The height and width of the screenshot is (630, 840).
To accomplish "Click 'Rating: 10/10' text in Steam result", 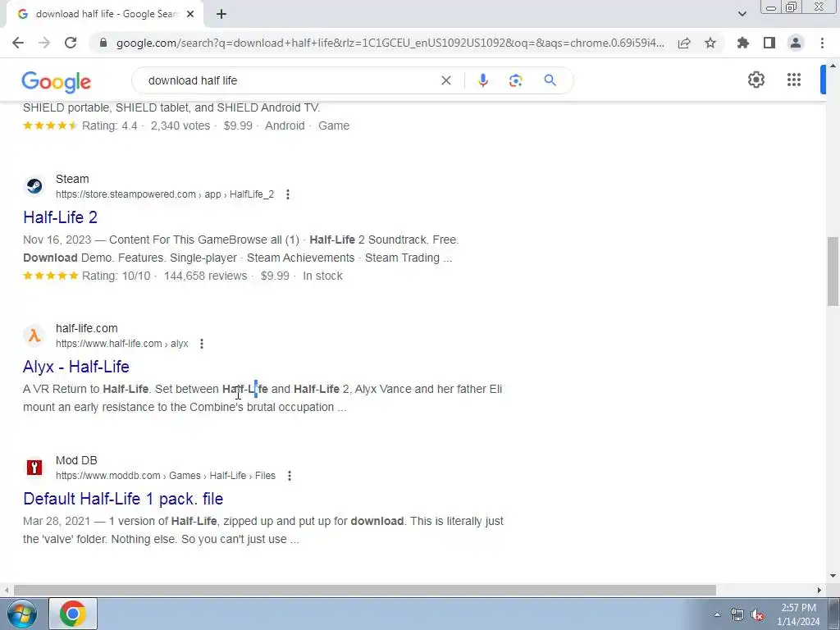I will [x=116, y=276].
